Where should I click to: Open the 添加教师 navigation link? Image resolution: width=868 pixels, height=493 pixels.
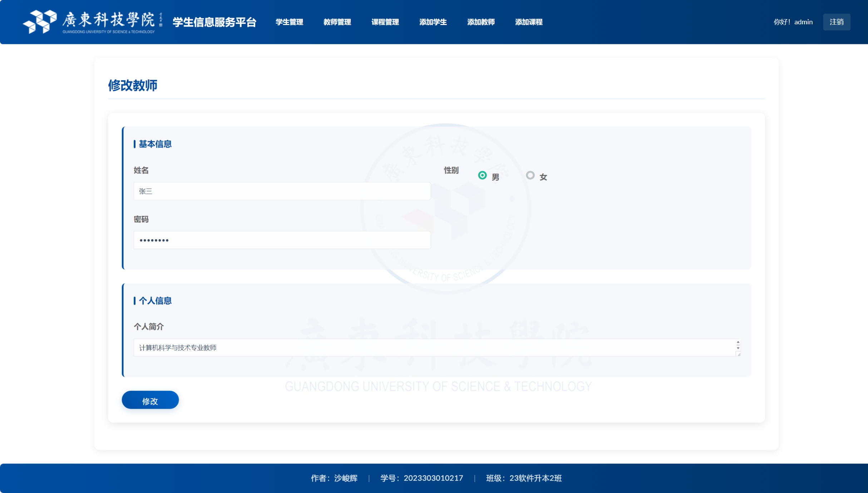[x=481, y=22]
